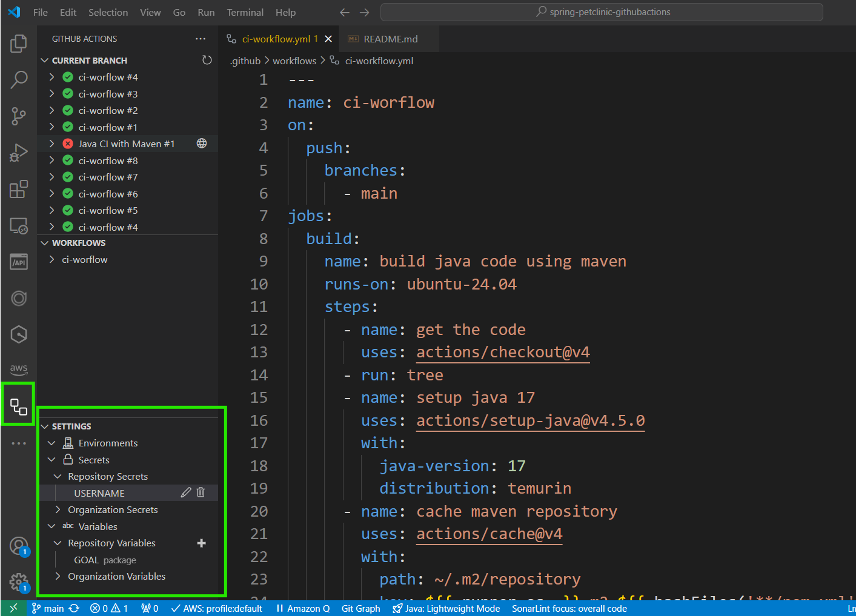Open the GitHub Actions sidebar view
856x616 pixels.
(x=18, y=405)
